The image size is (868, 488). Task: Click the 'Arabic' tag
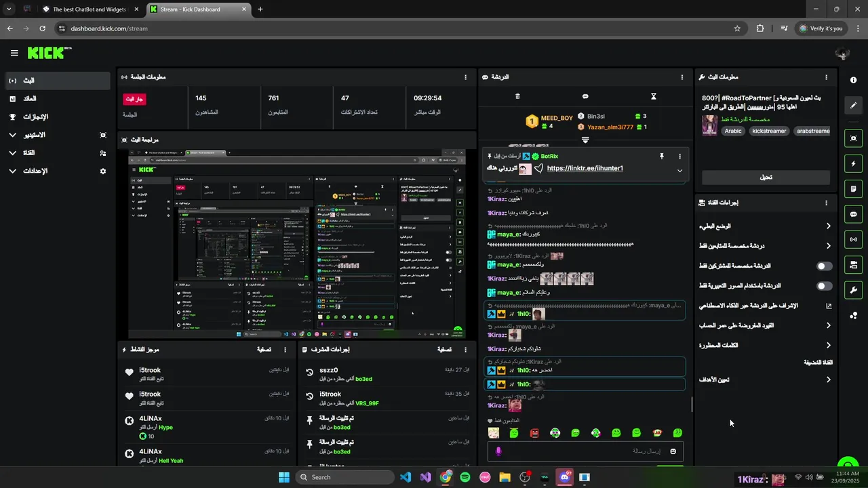click(x=733, y=131)
